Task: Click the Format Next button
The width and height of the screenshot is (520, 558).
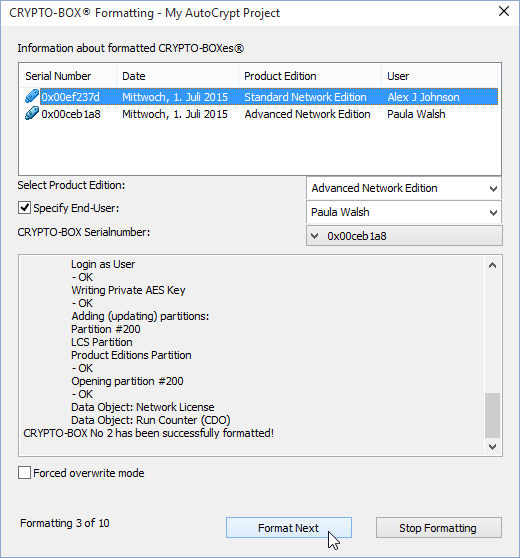Action: pos(289,528)
